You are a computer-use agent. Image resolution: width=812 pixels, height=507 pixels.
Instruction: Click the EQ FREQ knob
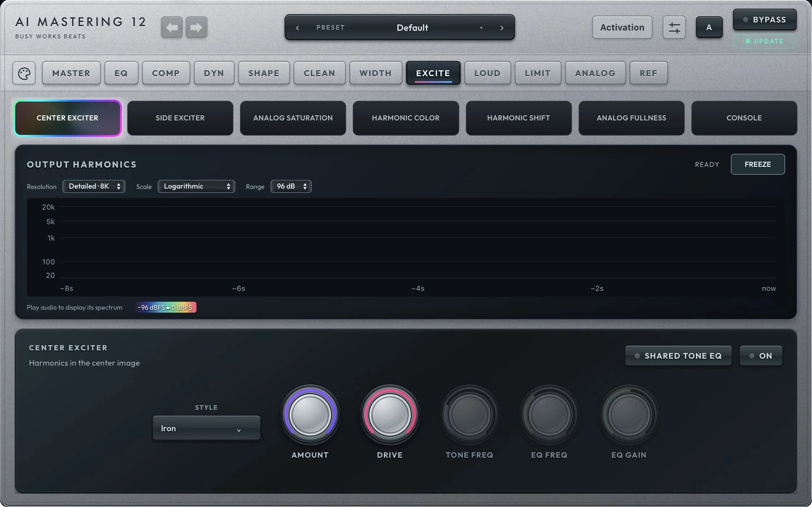(549, 415)
